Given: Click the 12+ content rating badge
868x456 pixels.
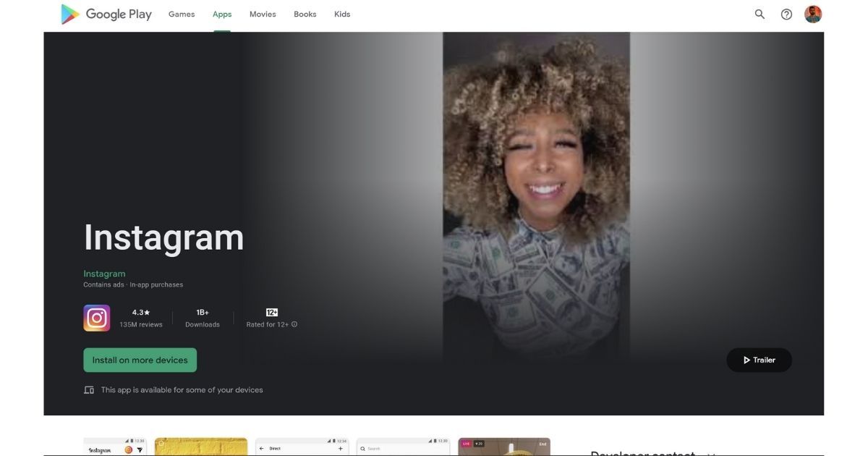Looking at the screenshot, I should [x=272, y=312].
